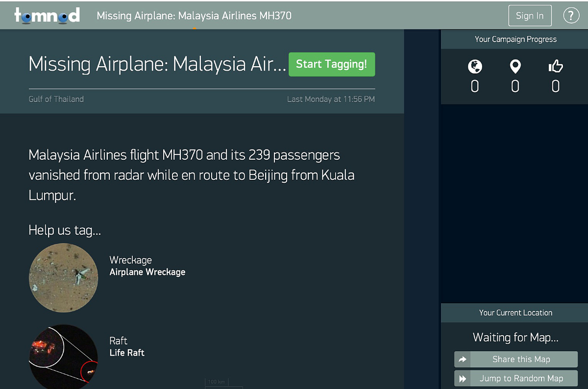Click the Share this Map button
The image size is (588, 389).
[x=521, y=360]
